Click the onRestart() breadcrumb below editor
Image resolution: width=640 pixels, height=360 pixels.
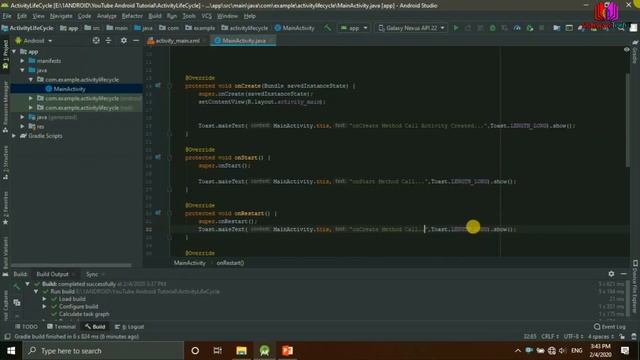230,263
